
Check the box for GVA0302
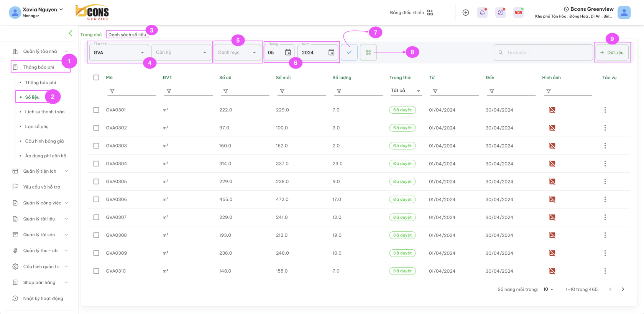pyautogui.click(x=96, y=128)
